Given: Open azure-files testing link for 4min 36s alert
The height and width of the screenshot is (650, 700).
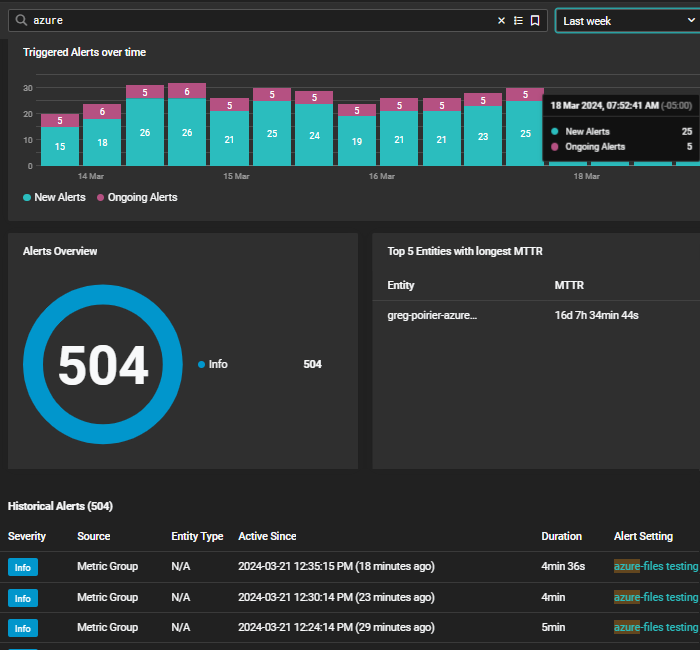Looking at the screenshot, I should point(656,566).
